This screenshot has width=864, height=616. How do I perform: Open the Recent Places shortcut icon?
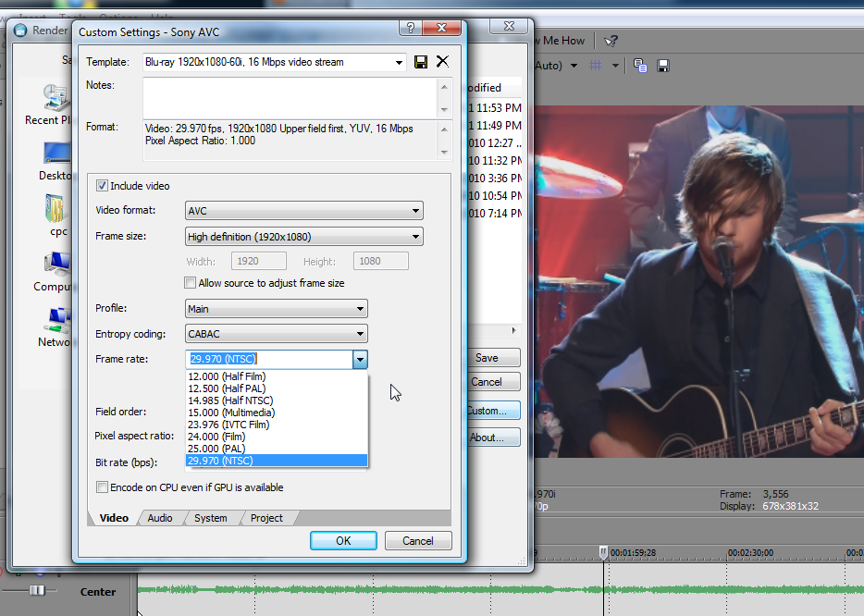(x=56, y=98)
